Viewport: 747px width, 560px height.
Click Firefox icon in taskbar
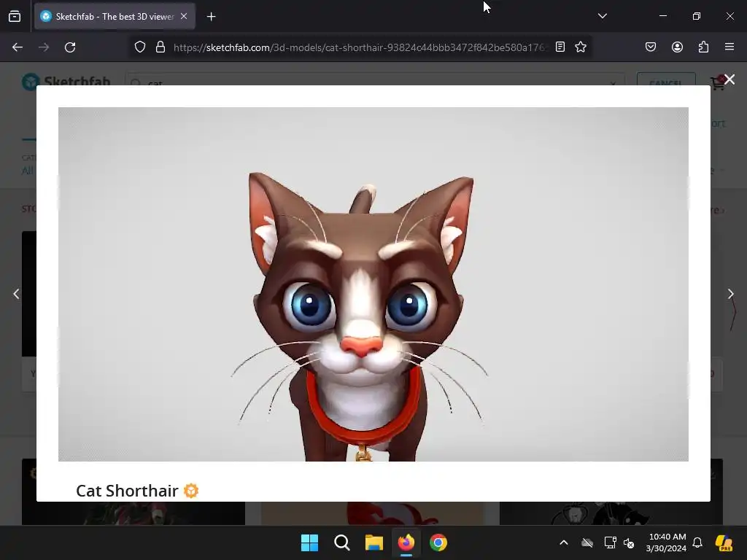(x=406, y=542)
